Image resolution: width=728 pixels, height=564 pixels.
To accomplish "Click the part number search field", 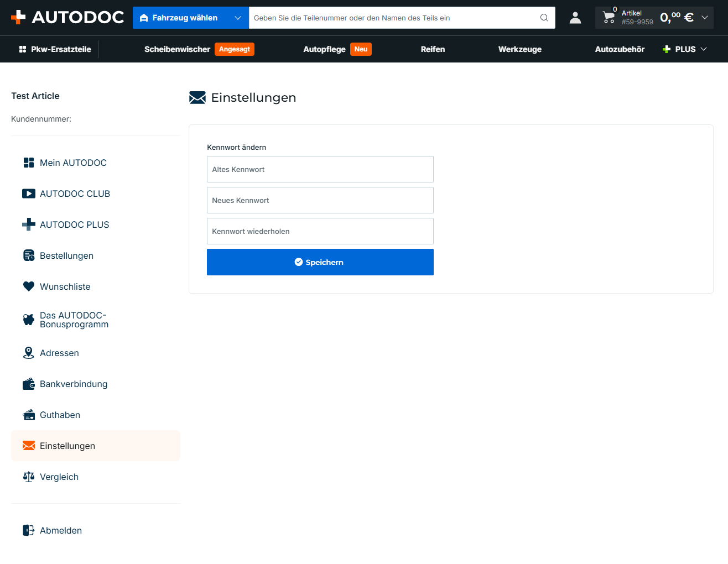I will (394, 18).
